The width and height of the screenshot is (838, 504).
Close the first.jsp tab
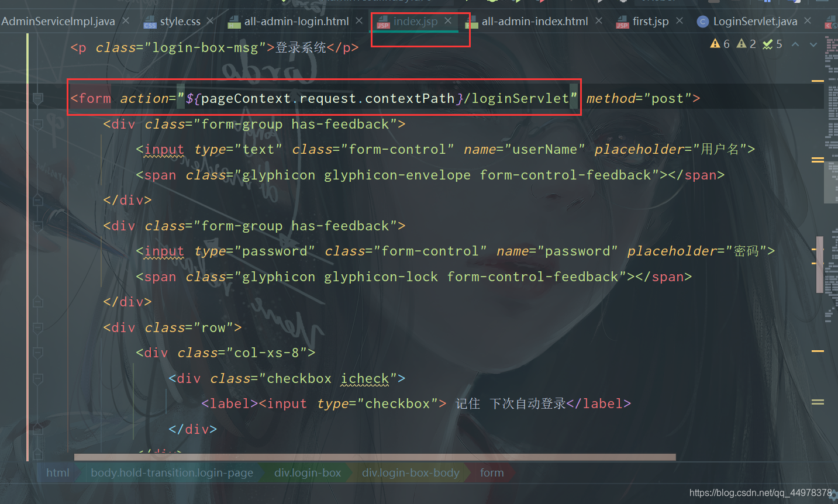tap(680, 21)
